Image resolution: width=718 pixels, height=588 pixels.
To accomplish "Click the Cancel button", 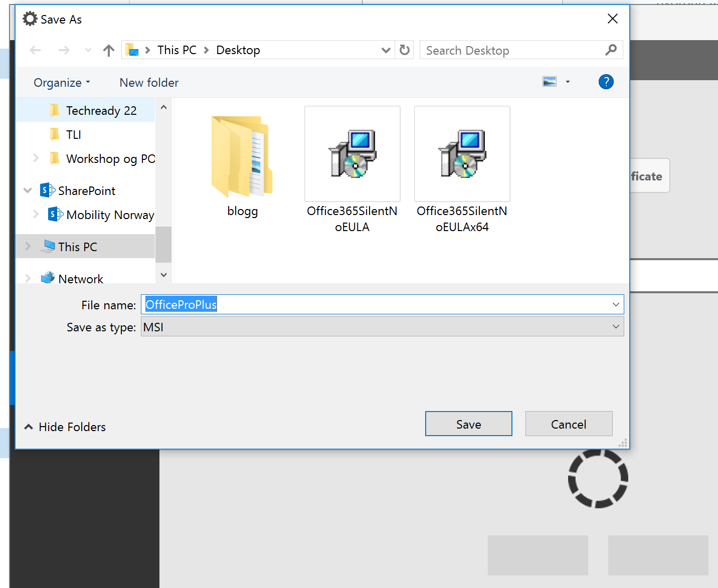I will (569, 424).
